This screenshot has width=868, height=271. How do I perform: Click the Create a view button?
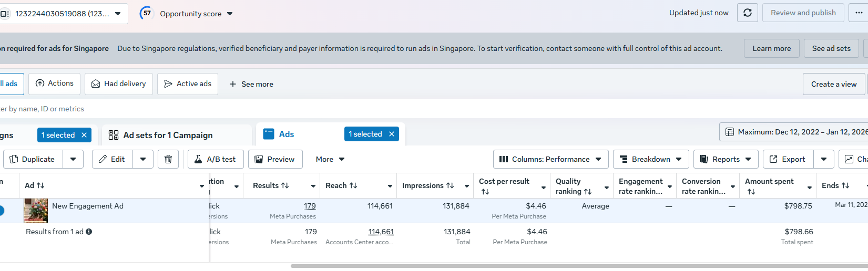[x=833, y=84]
